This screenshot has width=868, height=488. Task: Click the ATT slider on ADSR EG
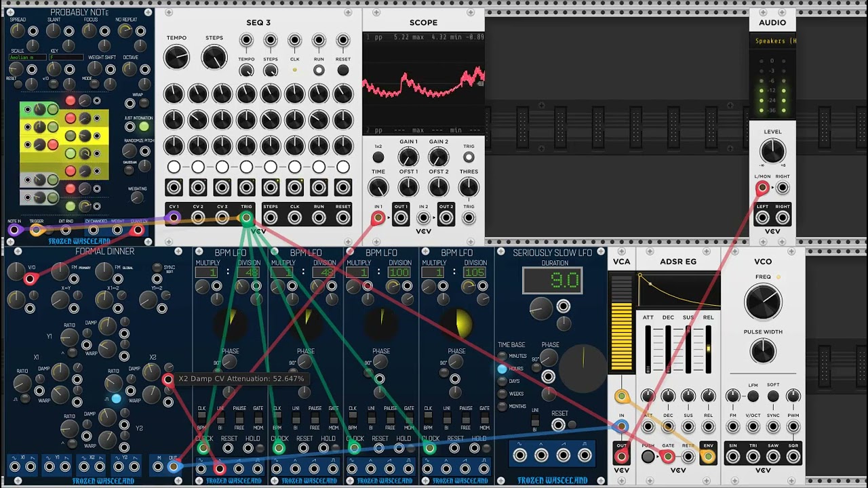pyautogui.click(x=648, y=348)
